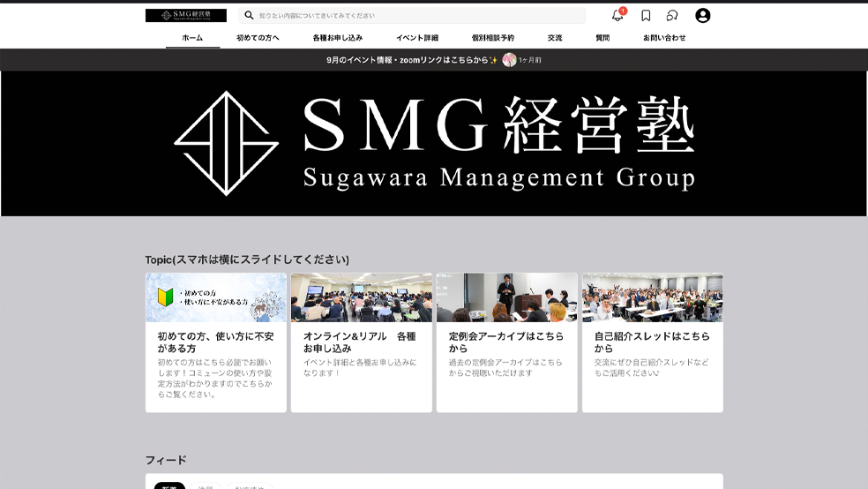
Task: Open the notifications bell icon
Action: click(x=617, y=16)
